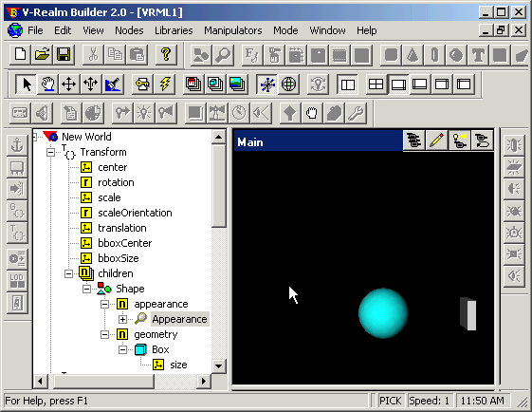This screenshot has height=412, width=532.
Task: Collapse the geometry field expander
Action: click(x=105, y=334)
